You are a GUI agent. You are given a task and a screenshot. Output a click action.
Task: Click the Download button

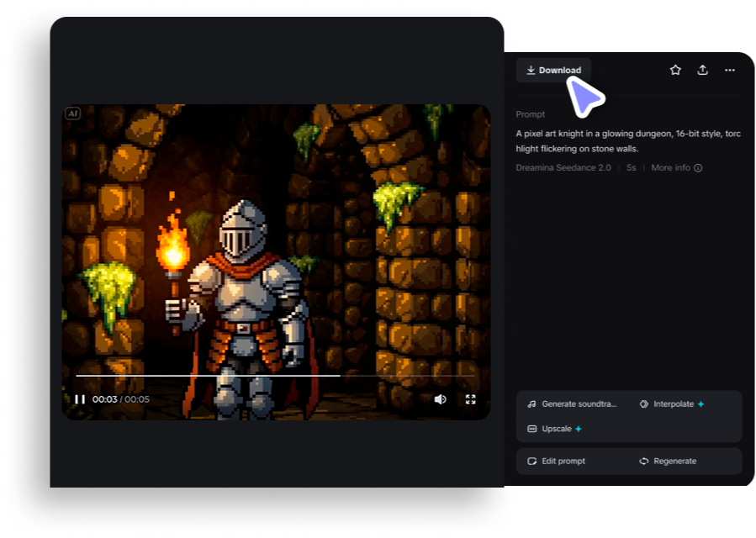tap(553, 70)
